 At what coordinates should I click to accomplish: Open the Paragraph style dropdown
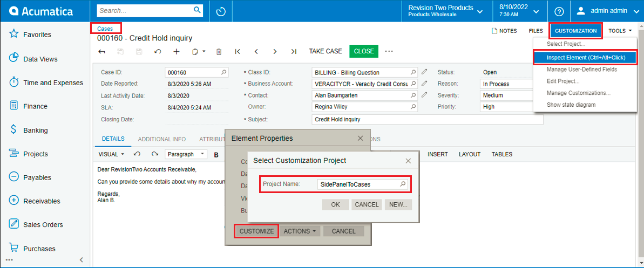click(186, 154)
